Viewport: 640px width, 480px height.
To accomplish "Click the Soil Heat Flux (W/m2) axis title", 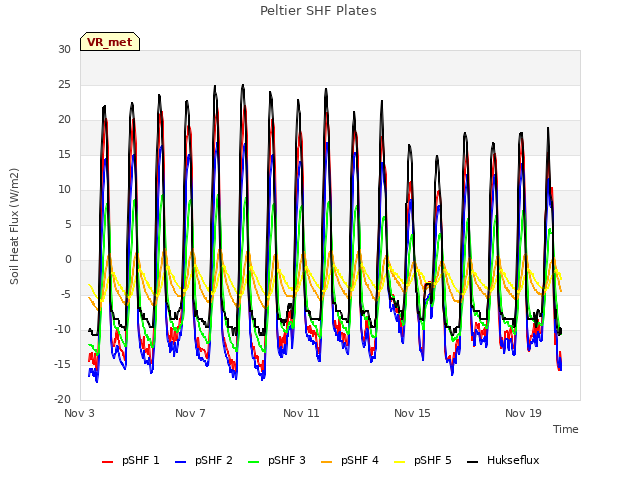I will [x=14, y=226].
